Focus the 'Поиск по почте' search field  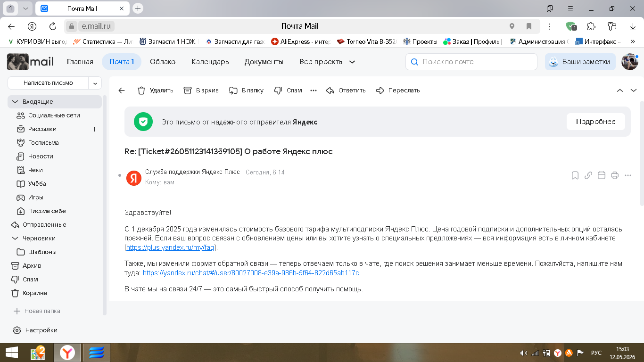coord(471,62)
